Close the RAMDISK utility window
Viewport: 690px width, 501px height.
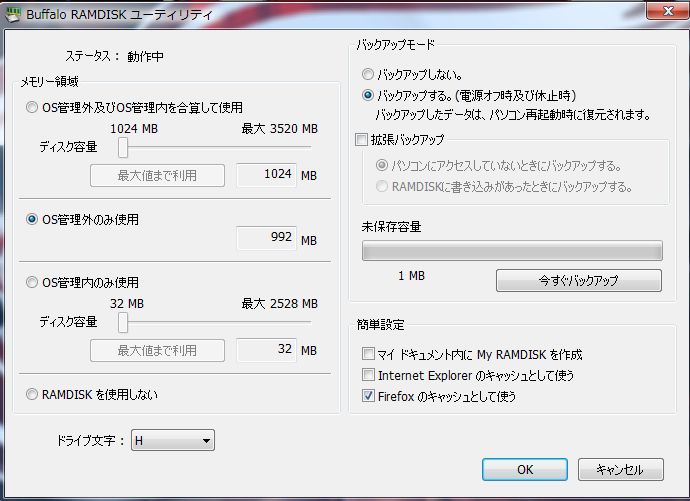(668, 11)
